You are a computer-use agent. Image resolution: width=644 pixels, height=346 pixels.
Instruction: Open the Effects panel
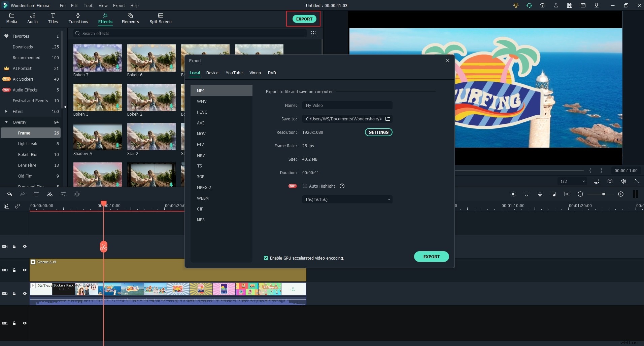click(105, 18)
